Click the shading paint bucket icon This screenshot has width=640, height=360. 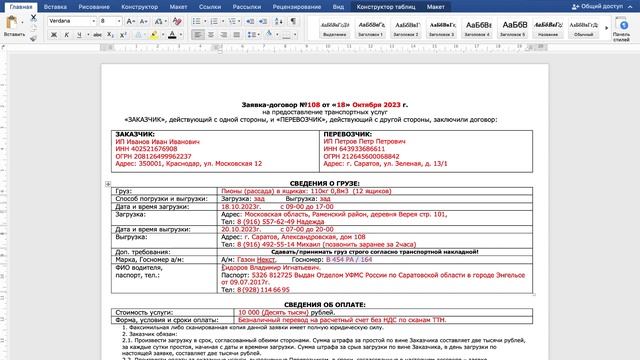click(269, 35)
